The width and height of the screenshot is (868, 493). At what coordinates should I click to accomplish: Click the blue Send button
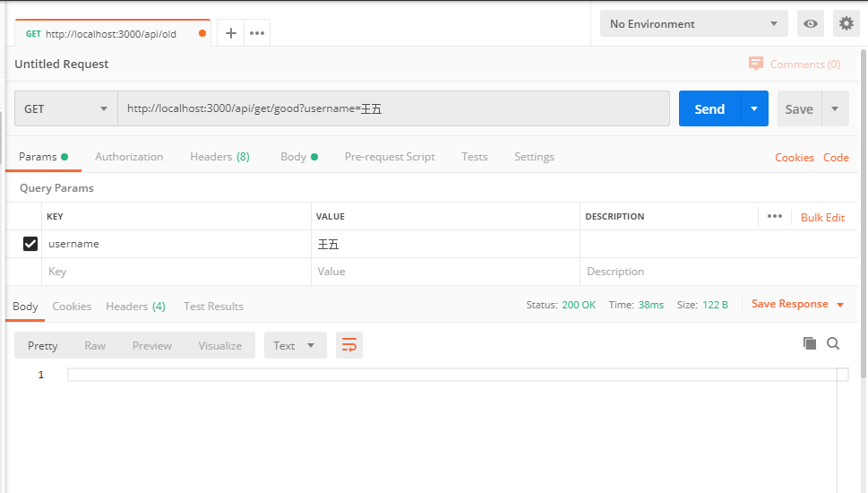coord(709,108)
